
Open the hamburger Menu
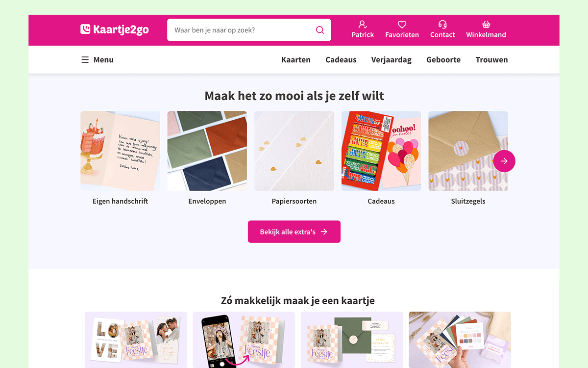pyautogui.click(x=97, y=60)
